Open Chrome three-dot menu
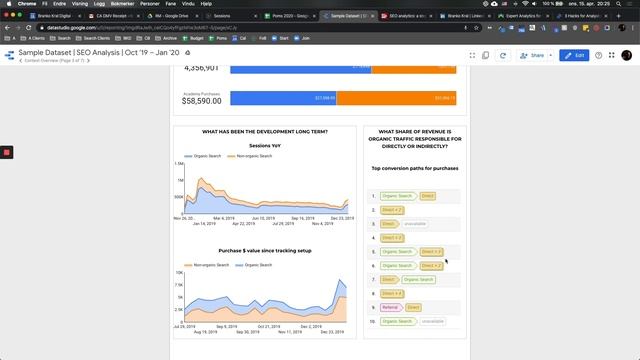This screenshot has width=640, height=360. pos(632,28)
